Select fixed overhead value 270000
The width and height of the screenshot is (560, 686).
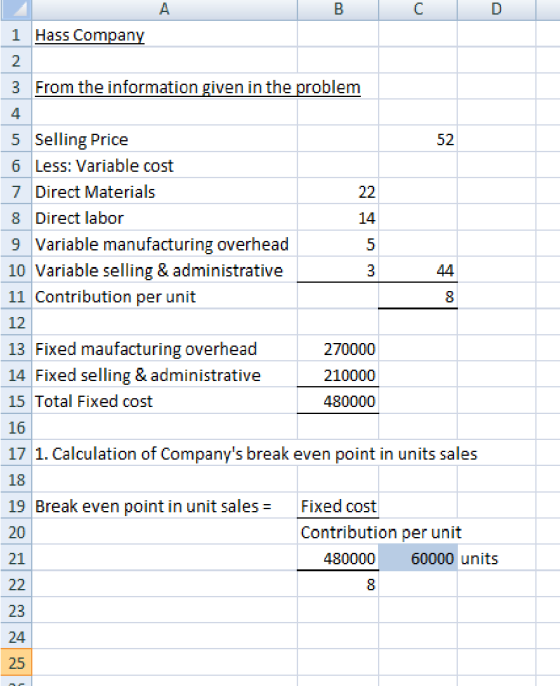coord(338,349)
